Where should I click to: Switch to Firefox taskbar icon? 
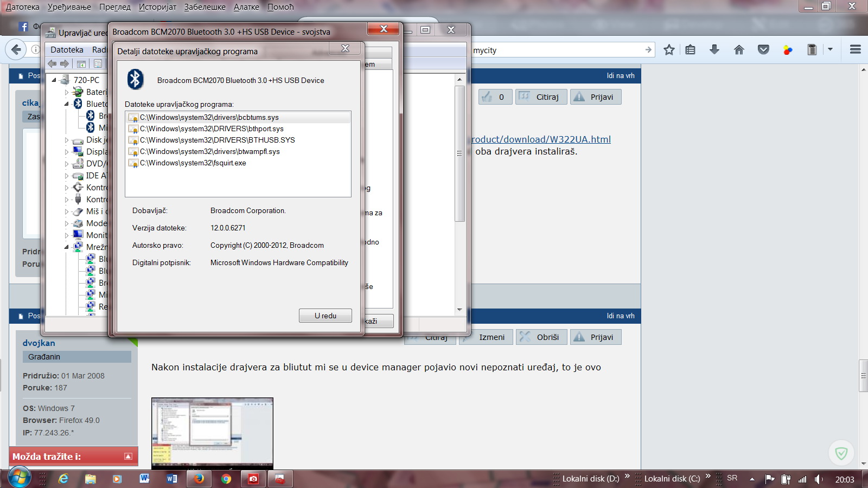pyautogui.click(x=199, y=479)
